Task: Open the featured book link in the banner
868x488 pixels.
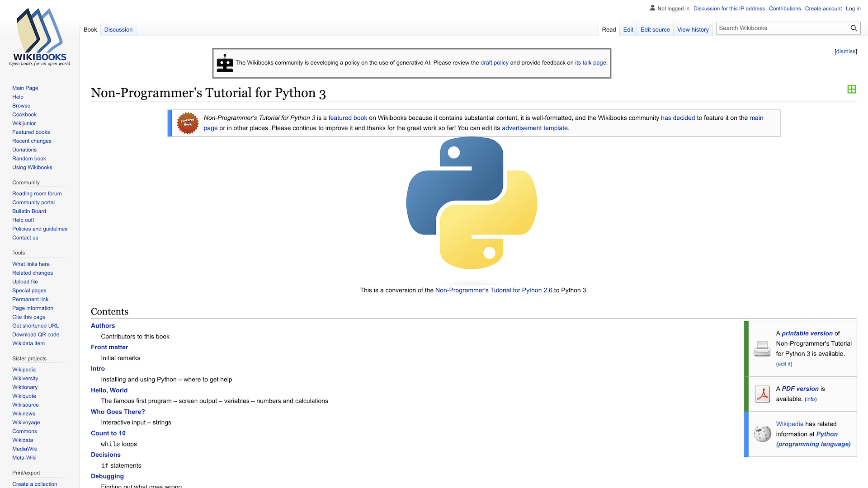Action: pyautogui.click(x=348, y=118)
